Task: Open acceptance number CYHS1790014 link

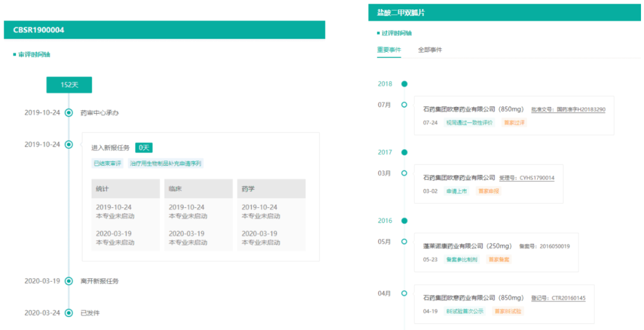Action: point(537,178)
